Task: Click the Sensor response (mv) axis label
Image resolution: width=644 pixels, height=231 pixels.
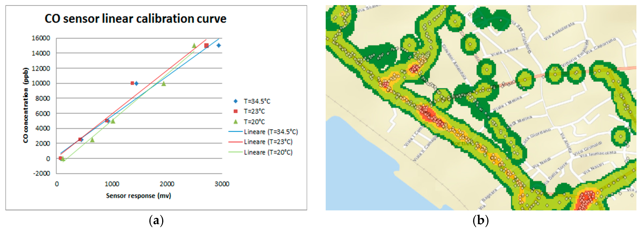Action: coord(139,196)
